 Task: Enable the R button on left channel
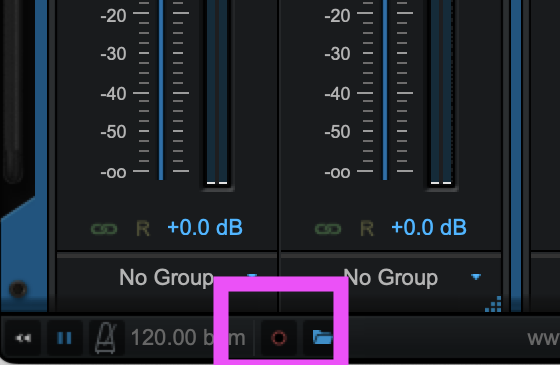click(x=143, y=229)
